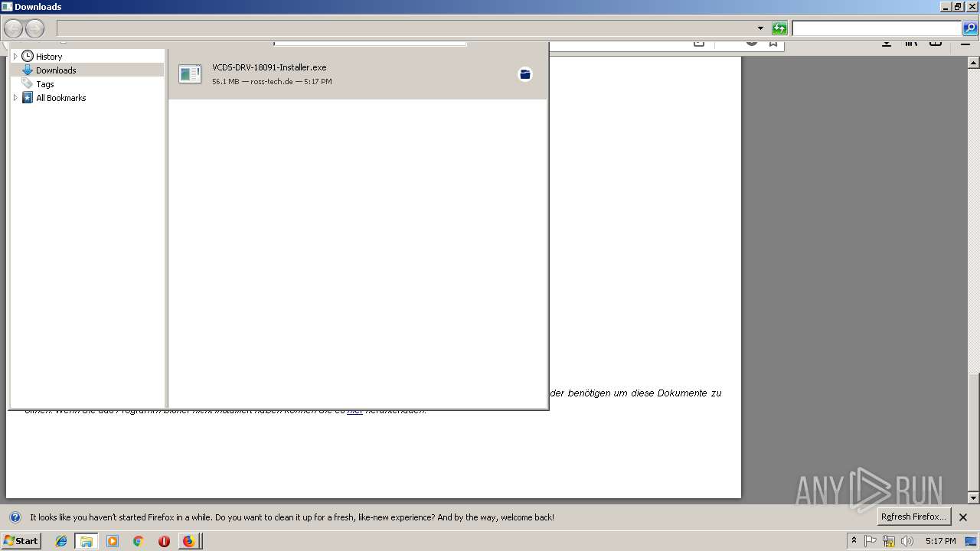Select Tags in the library sidebar
The image size is (980, 551).
coord(45,84)
